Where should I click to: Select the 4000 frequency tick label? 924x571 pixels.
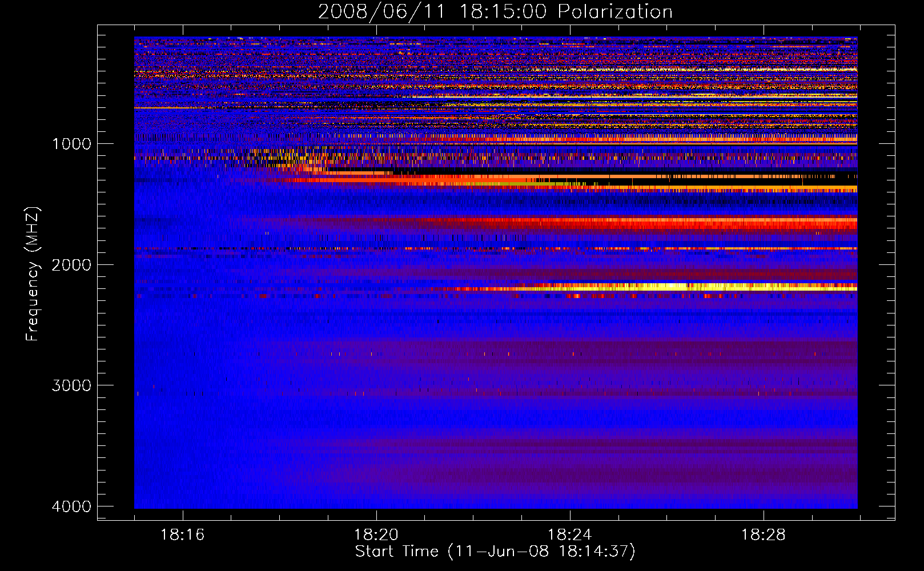[71, 506]
